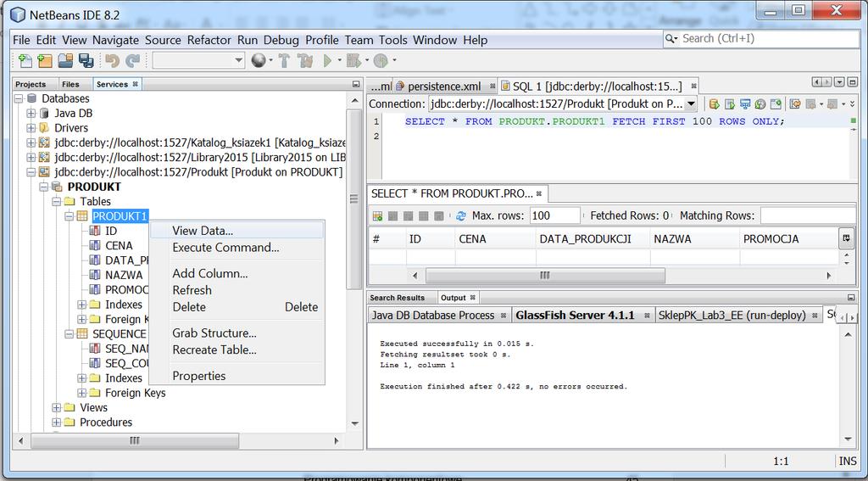
Task: Click the DATA_PRODUKCJI column header
Action: pyautogui.click(x=593, y=239)
